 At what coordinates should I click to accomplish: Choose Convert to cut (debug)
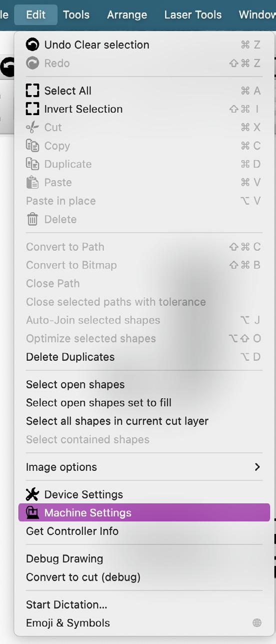click(144, 577)
